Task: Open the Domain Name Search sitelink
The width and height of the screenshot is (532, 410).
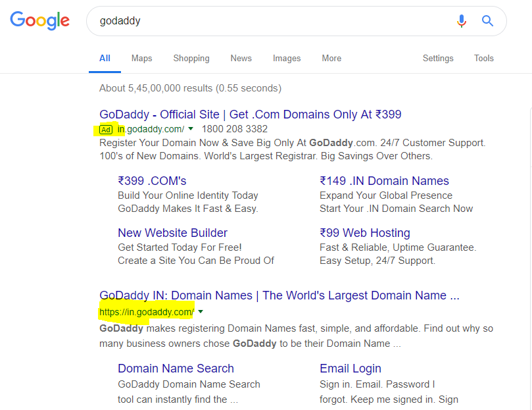Action: pyautogui.click(x=176, y=369)
